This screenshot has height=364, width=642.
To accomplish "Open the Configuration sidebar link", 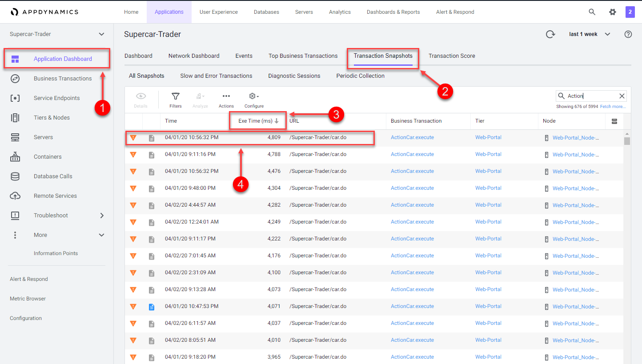I will (x=26, y=318).
